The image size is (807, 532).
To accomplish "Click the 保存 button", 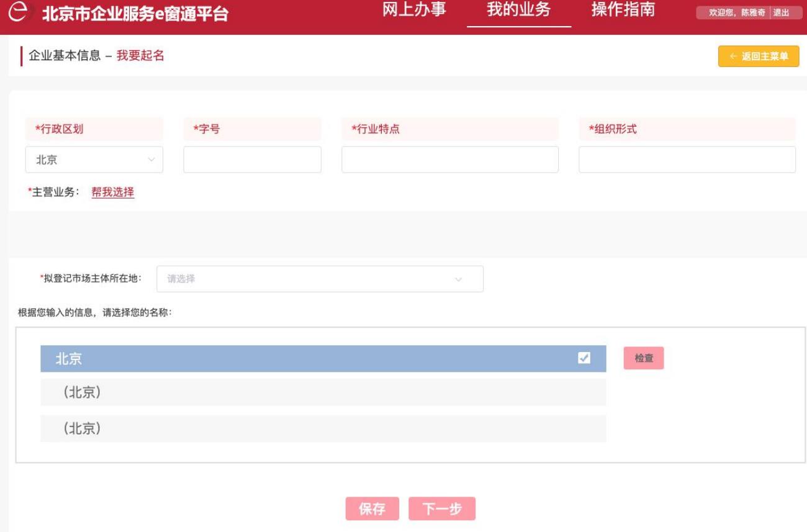I will point(372,508).
